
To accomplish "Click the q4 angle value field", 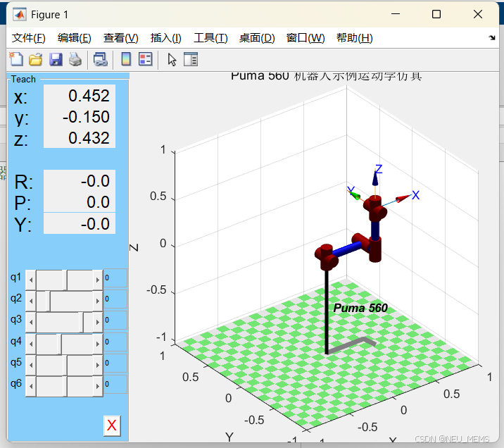I will coord(115,342).
